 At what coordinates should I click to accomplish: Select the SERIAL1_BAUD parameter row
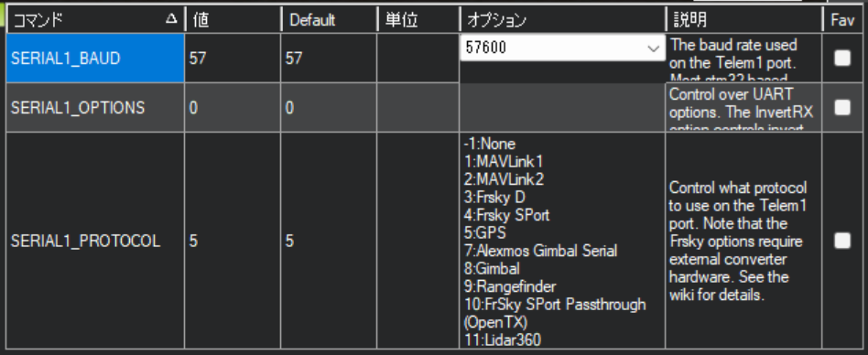coord(95,58)
